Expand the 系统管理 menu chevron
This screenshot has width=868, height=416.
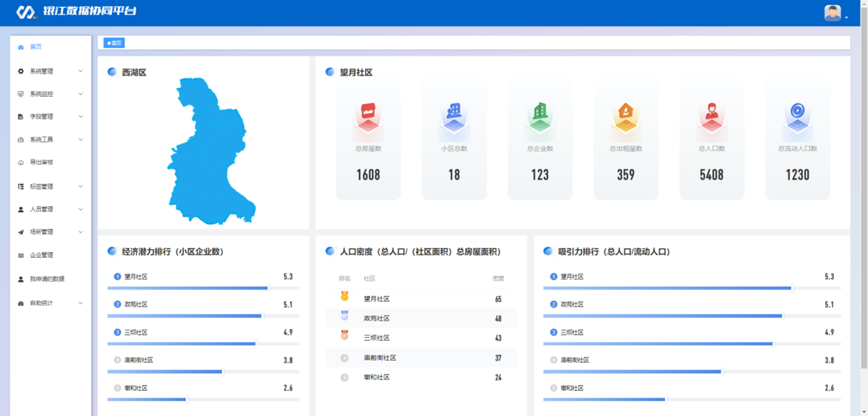click(x=81, y=71)
